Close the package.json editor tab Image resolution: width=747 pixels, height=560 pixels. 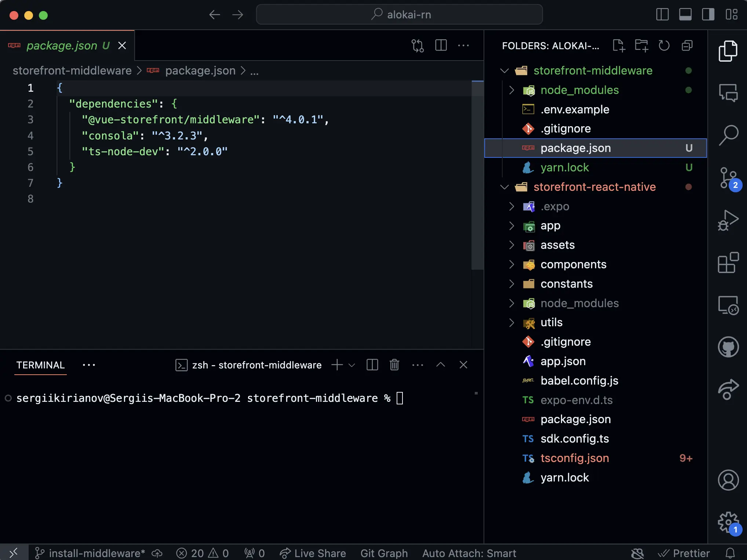[122, 46]
